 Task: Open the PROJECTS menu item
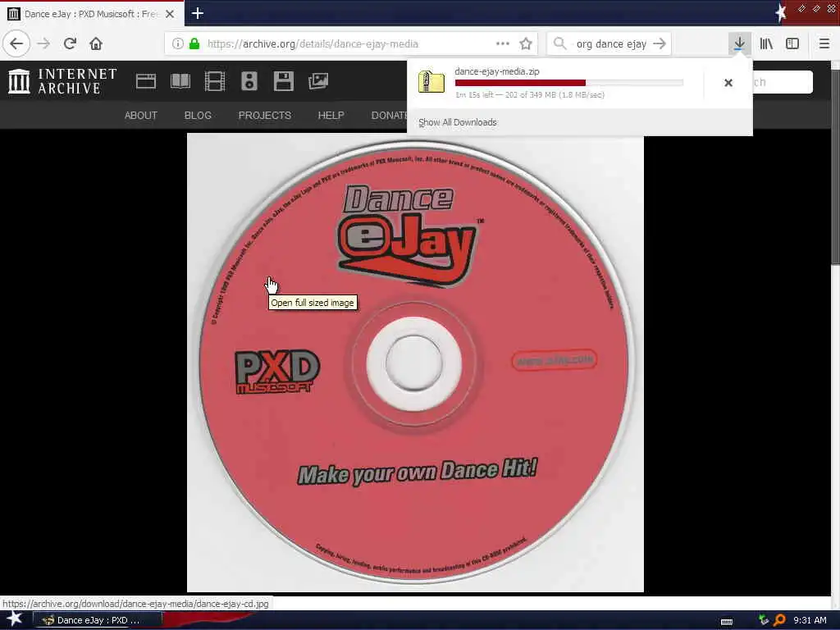pyautogui.click(x=265, y=115)
